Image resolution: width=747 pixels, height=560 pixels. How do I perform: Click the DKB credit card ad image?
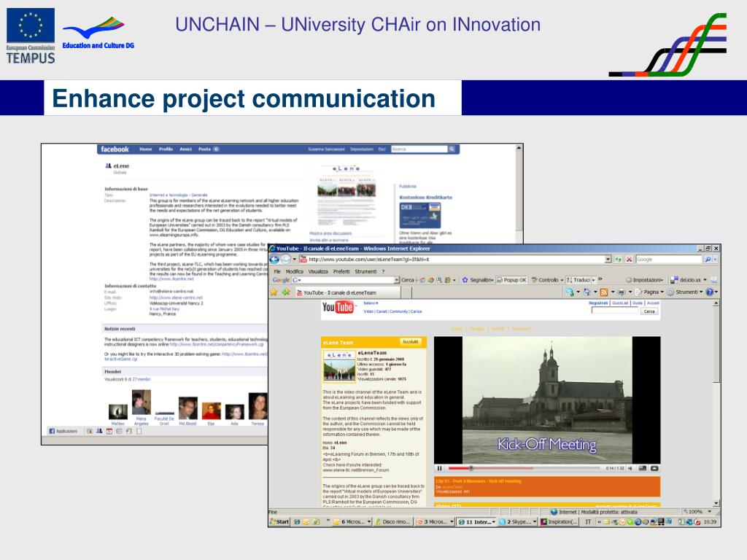pyautogui.click(x=419, y=215)
